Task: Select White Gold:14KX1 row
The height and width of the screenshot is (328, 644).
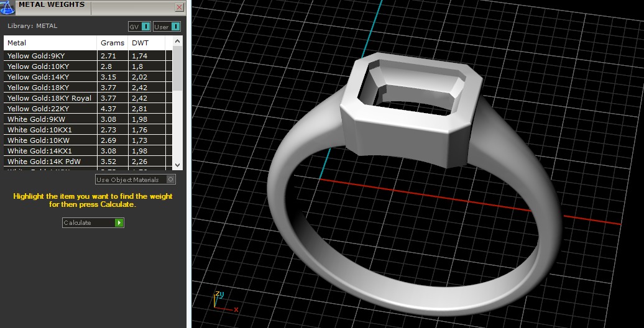Action: coord(88,151)
